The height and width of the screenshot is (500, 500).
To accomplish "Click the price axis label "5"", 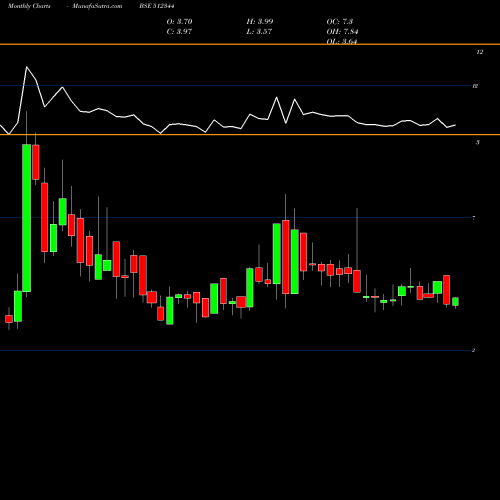I will click(x=478, y=143).
